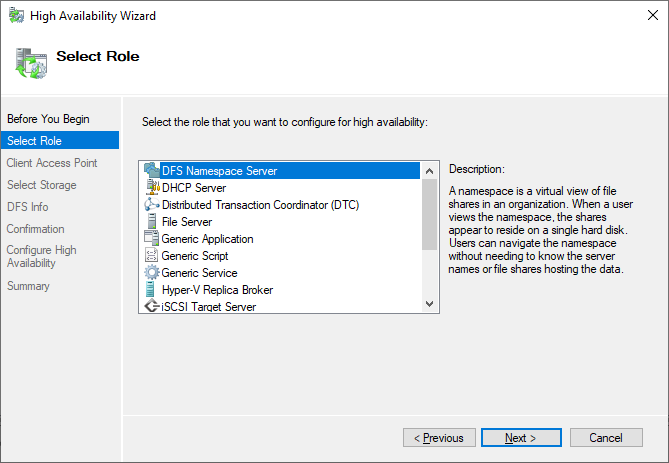Close the High Availability Wizard window
Screen dimensions: 669x463
click(652, 15)
